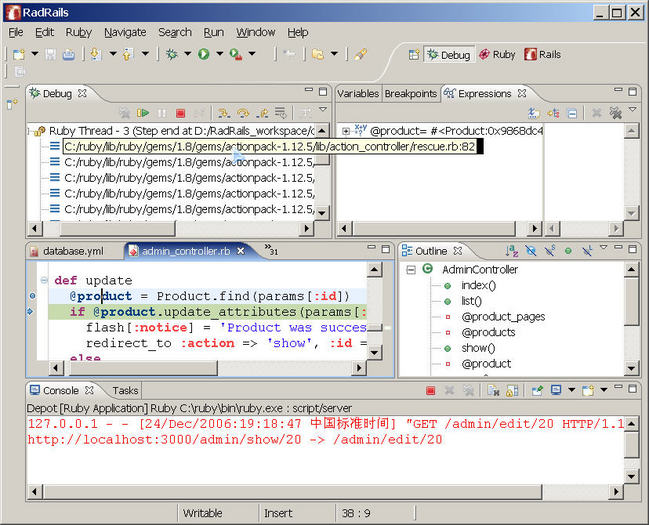Click the Writable status bar field
Image resolution: width=649 pixels, height=525 pixels.
pos(203,513)
